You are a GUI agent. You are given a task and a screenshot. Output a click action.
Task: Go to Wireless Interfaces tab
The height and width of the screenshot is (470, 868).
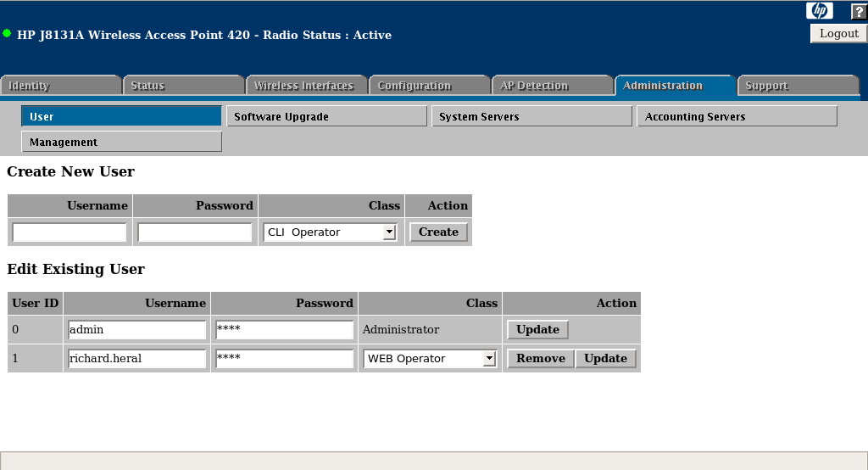[x=305, y=86]
